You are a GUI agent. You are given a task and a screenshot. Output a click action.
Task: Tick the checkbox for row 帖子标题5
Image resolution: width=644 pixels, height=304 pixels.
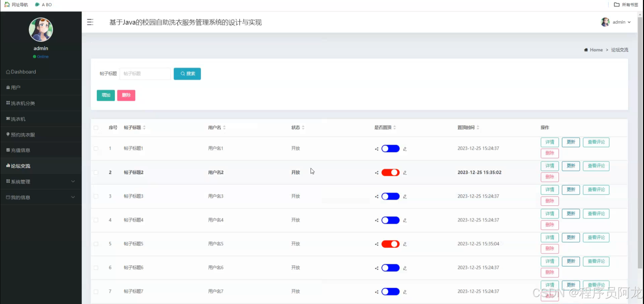tap(96, 244)
